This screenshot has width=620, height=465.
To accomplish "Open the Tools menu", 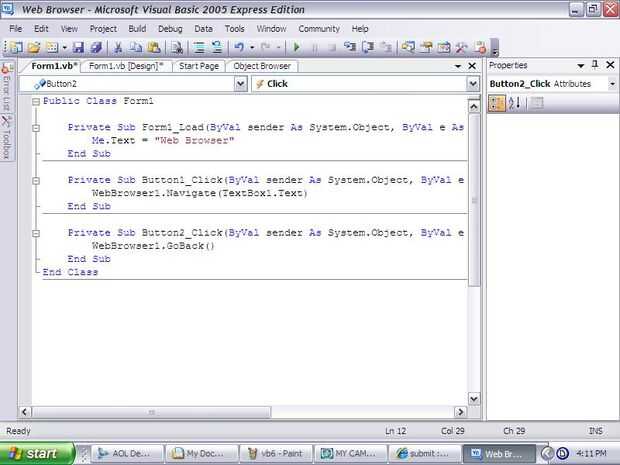I will [x=234, y=29].
